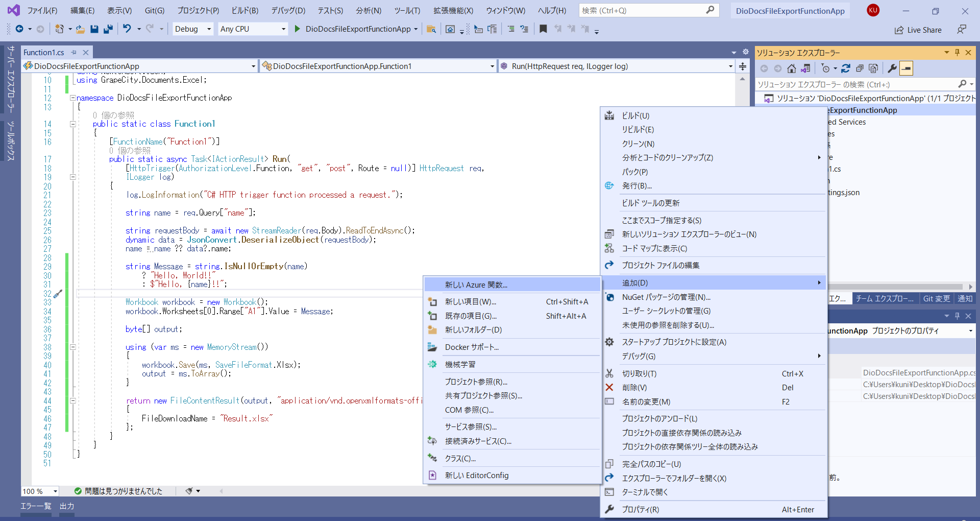Click the split editor window icon
The height and width of the screenshot is (521, 980).
point(743,66)
